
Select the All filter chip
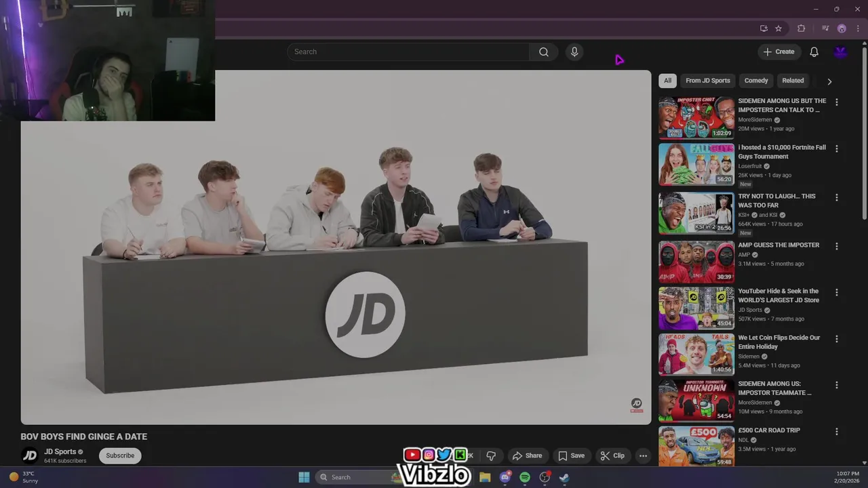pyautogui.click(x=667, y=81)
